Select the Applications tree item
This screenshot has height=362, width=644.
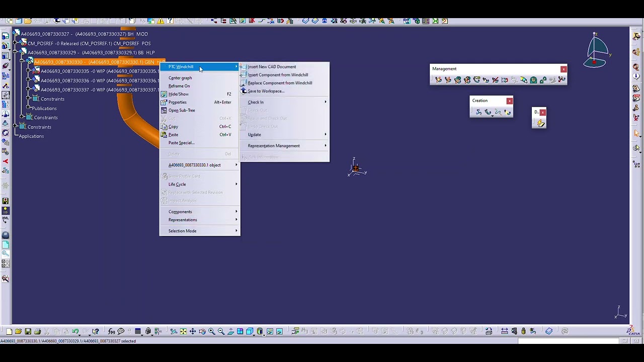point(31,136)
